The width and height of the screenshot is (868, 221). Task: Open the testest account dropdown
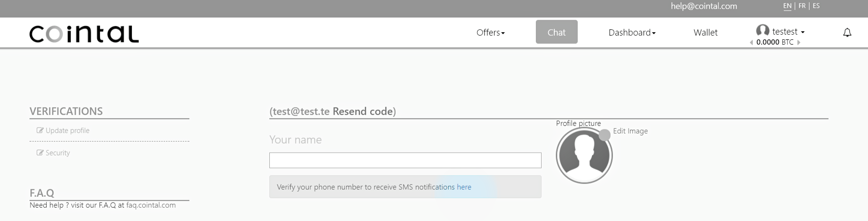coord(788,31)
